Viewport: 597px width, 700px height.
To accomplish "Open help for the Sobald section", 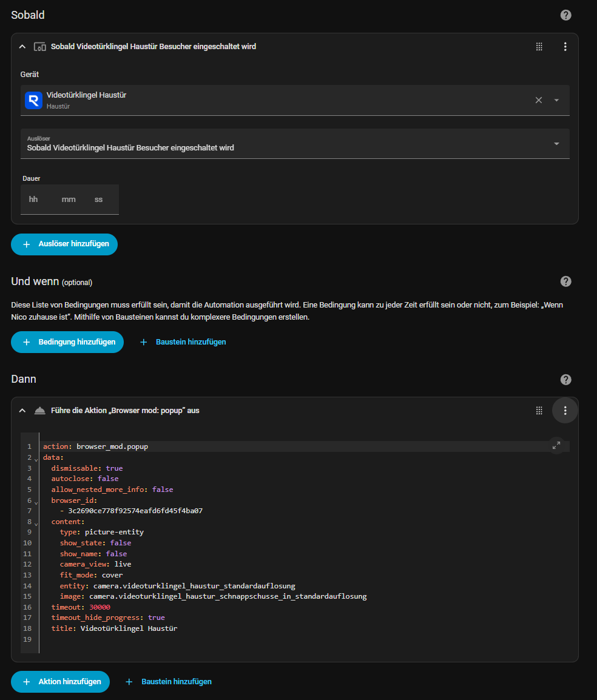I will [x=565, y=15].
